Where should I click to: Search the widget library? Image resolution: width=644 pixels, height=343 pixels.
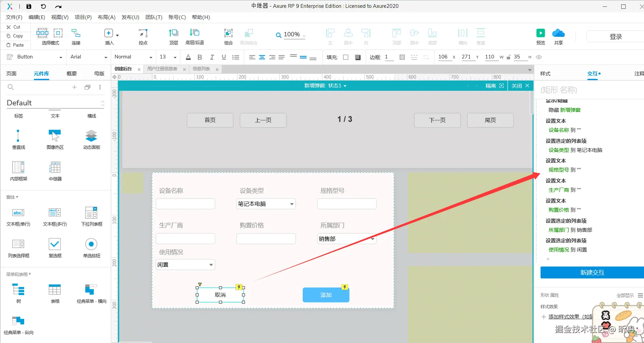[11, 87]
